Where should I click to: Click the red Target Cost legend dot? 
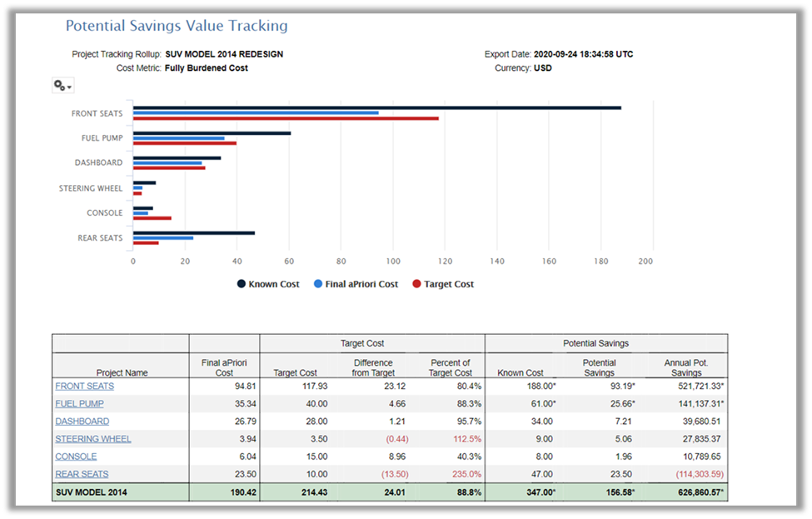[x=417, y=284]
